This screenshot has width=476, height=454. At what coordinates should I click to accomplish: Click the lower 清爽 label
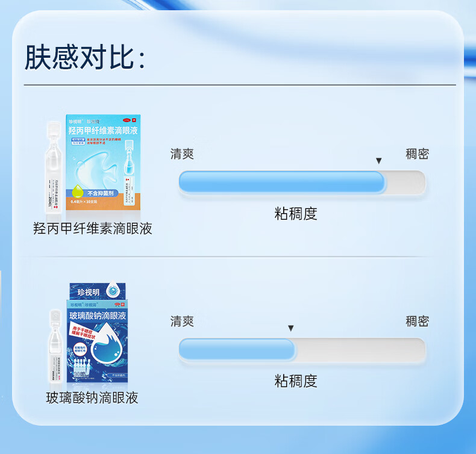coord(182,321)
